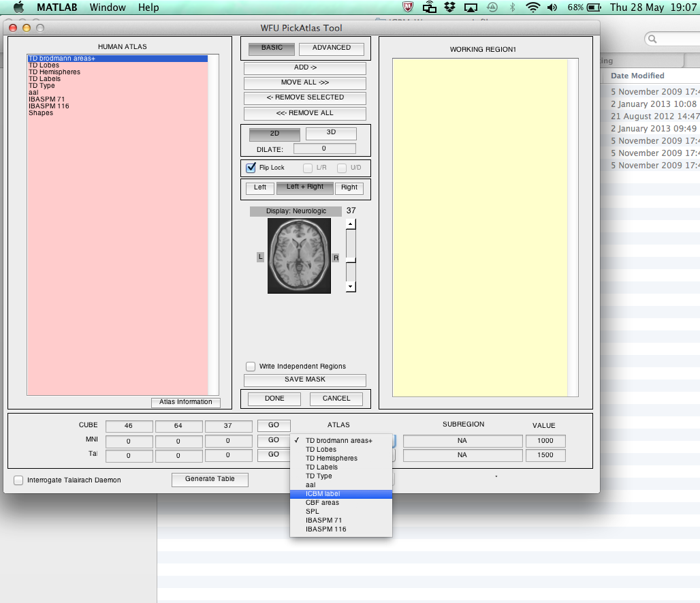The image size is (700, 603).
Task: Click the Bluetooth icon in menu bar
Action: (513, 7)
